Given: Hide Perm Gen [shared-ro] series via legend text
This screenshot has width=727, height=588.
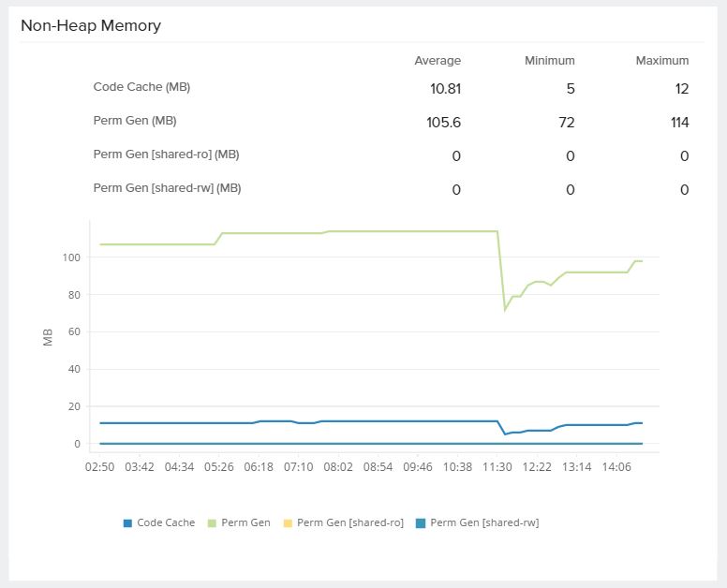Looking at the screenshot, I should tap(349, 522).
